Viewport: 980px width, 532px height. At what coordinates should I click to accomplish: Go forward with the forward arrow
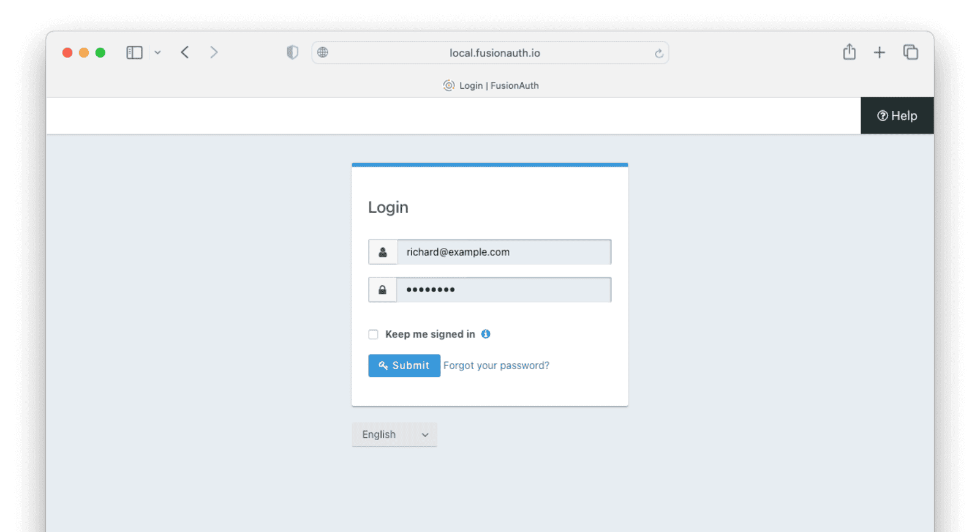click(x=214, y=53)
